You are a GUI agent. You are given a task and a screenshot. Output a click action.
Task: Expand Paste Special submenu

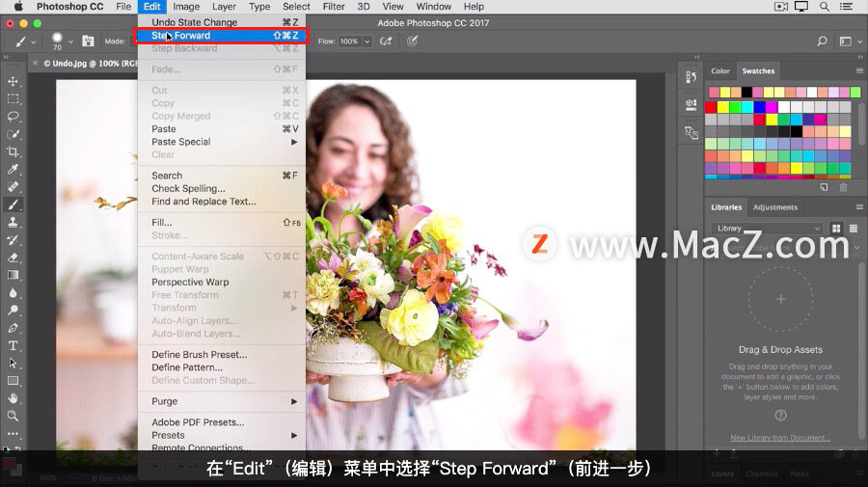[x=222, y=142]
